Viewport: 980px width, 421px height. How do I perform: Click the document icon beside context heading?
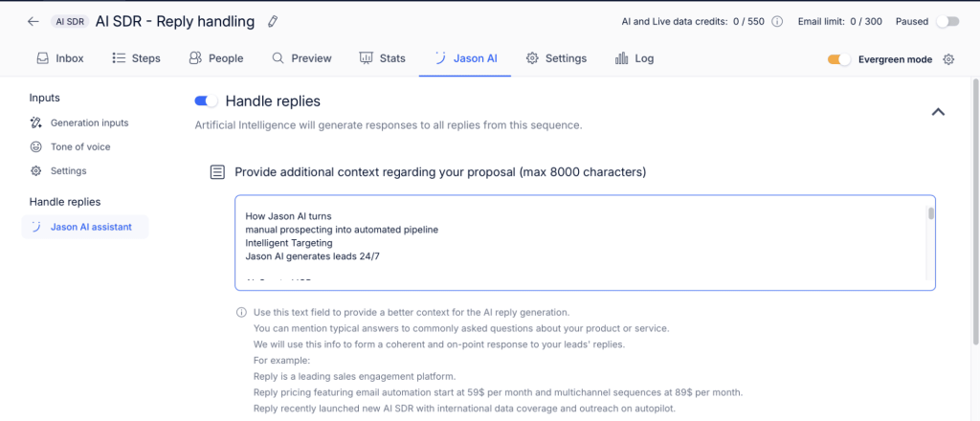point(217,172)
